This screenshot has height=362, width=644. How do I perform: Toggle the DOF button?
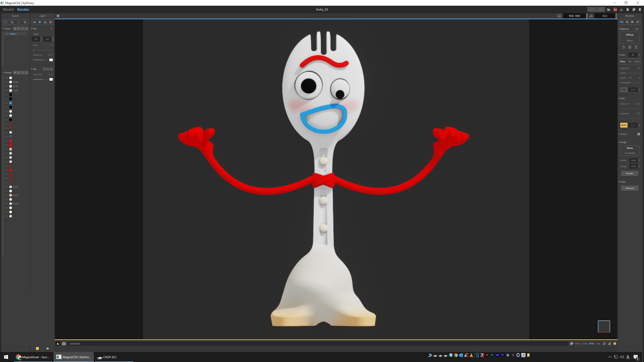point(624,89)
